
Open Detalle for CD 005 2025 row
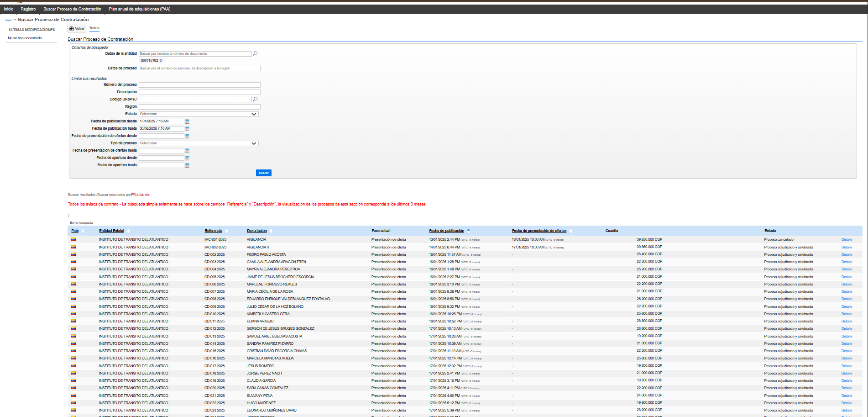click(x=847, y=277)
